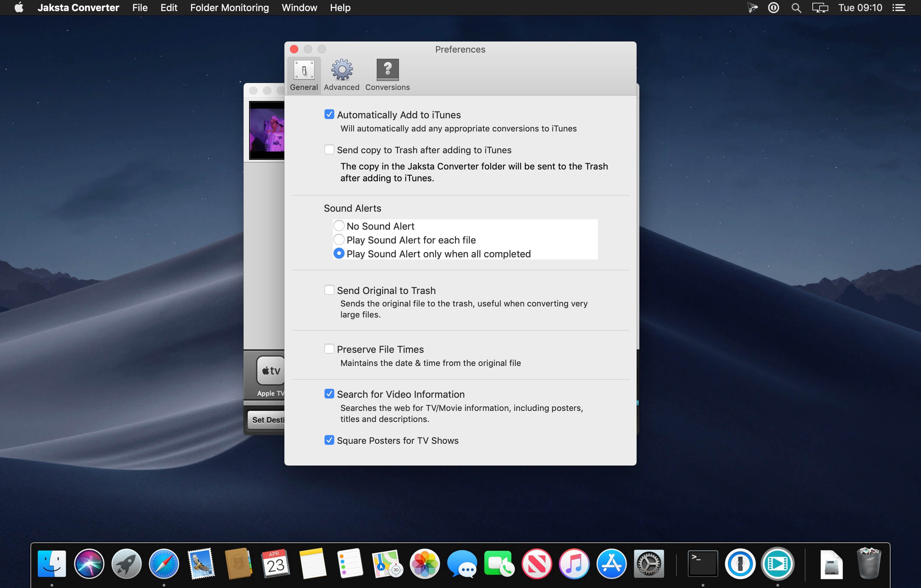The width and height of the screenshot is (921, 588).
Task: Click the paper plane menu bar icon
Action: click(752, 8)
